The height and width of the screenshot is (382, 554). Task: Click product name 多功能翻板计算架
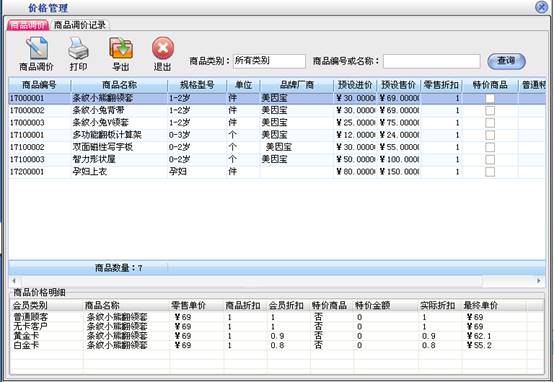point(107,135)
